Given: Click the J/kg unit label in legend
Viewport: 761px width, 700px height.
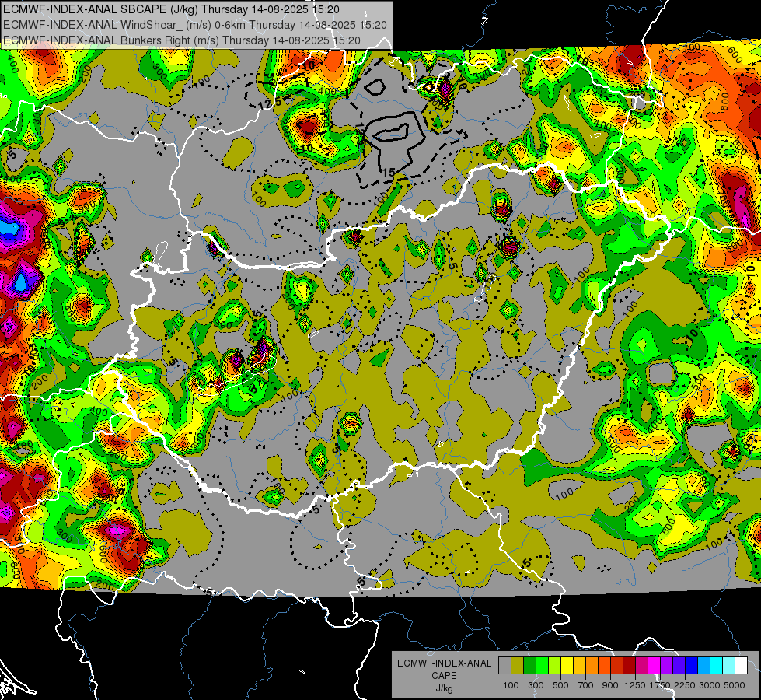Looking at the screenshot, I should click(444, 688).
